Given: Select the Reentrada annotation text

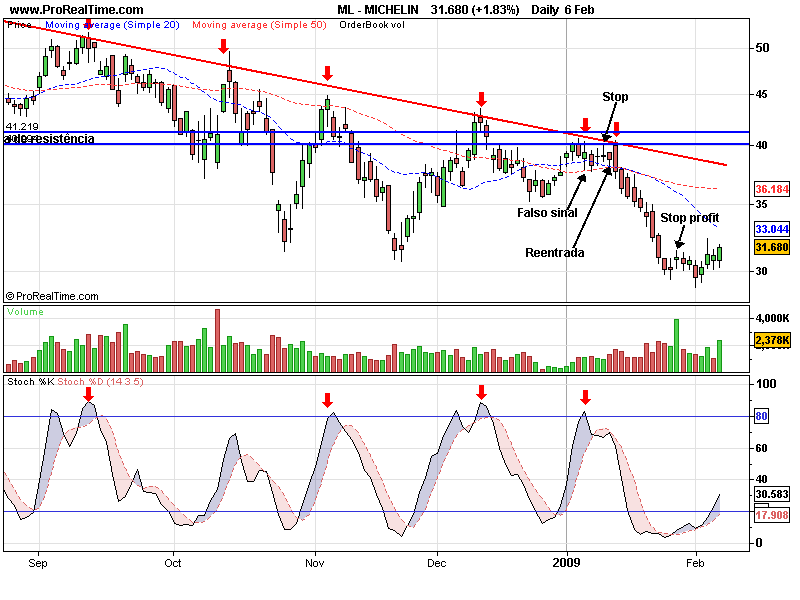Looking at the screenshot, I should (x=555, y=253).
